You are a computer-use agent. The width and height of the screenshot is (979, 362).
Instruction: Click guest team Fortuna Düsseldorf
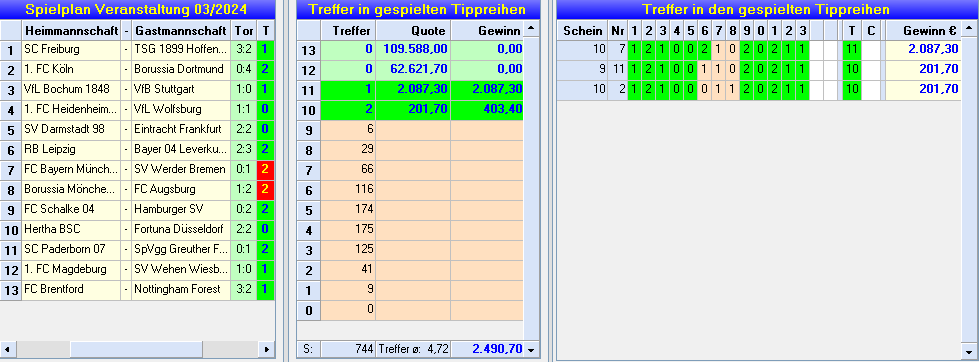[180, 229]
